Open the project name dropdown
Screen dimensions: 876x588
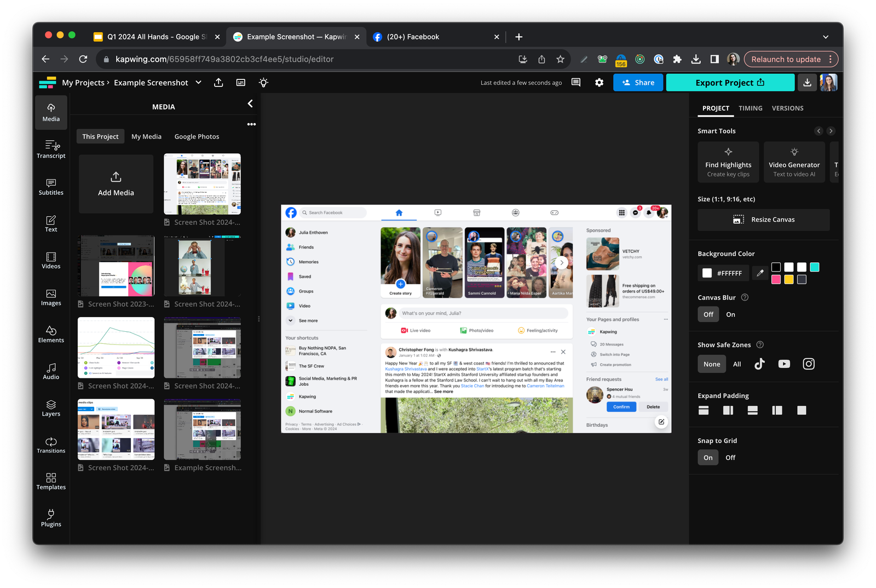(x=198, y=83)
